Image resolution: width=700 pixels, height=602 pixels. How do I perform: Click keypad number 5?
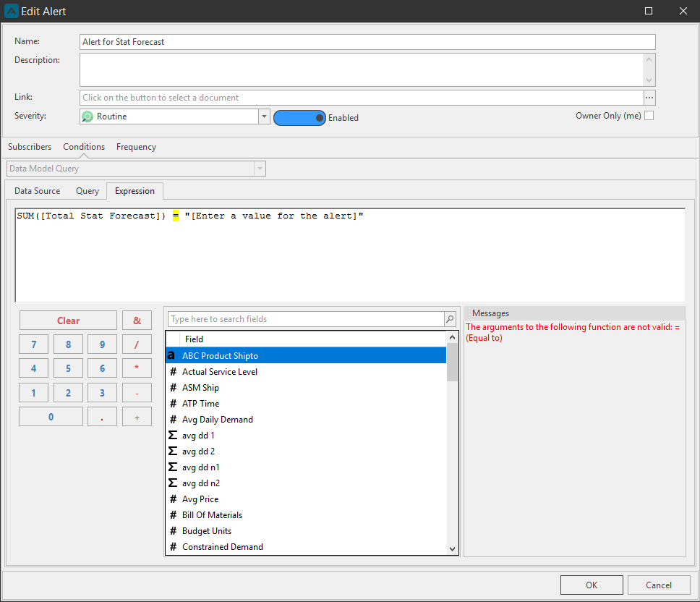[68, 368]
